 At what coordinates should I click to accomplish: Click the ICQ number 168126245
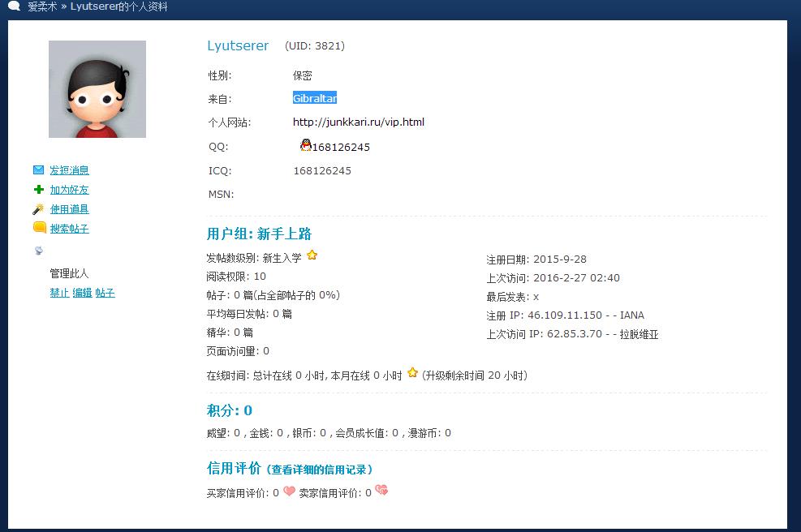tap(322, 170)
